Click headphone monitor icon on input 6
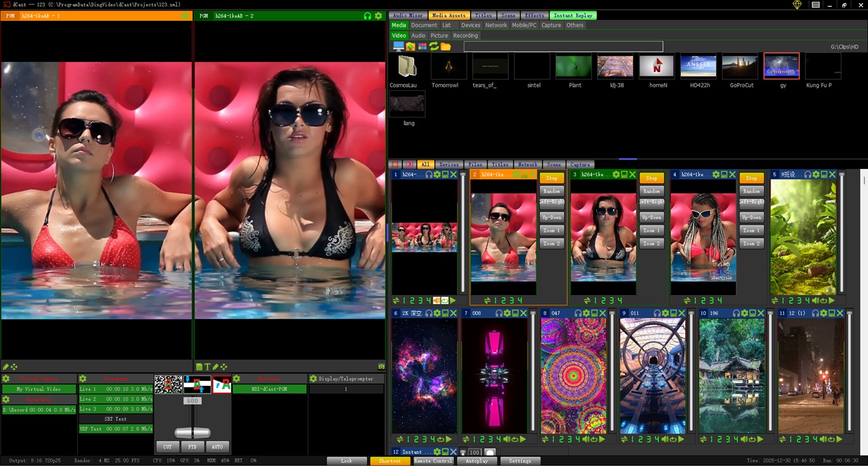 [429, 313]
